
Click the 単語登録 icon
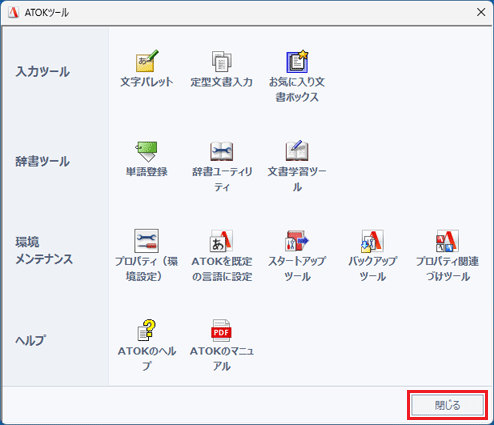(x=146, y=151)
